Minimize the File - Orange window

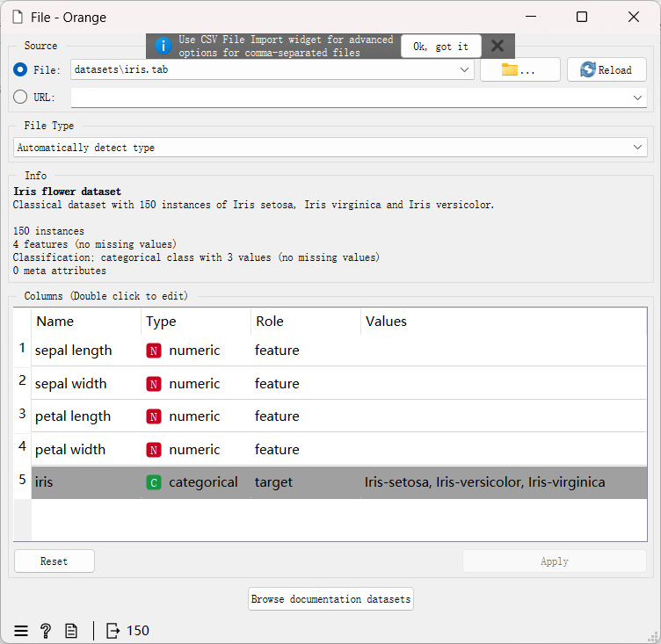[531, 17]
